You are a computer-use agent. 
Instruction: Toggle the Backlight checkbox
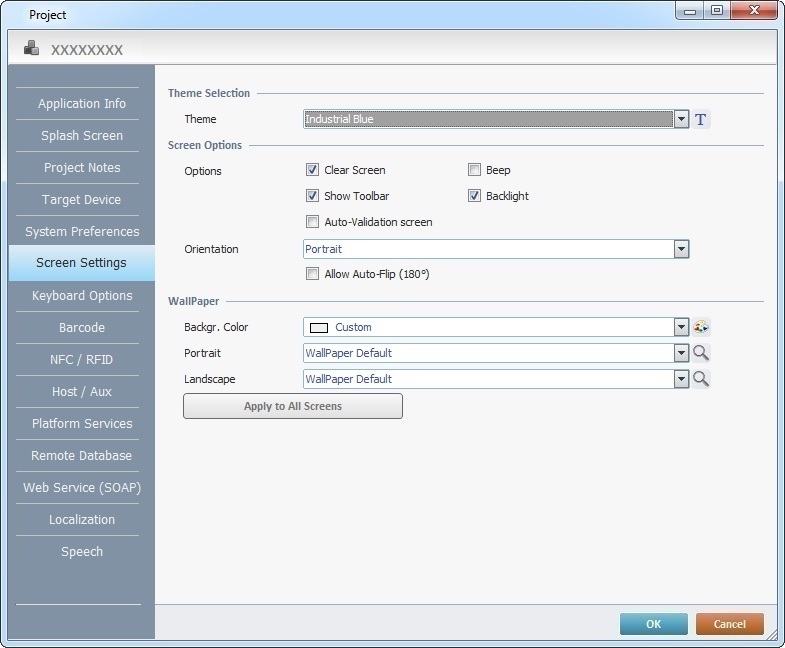pos(475,196)
